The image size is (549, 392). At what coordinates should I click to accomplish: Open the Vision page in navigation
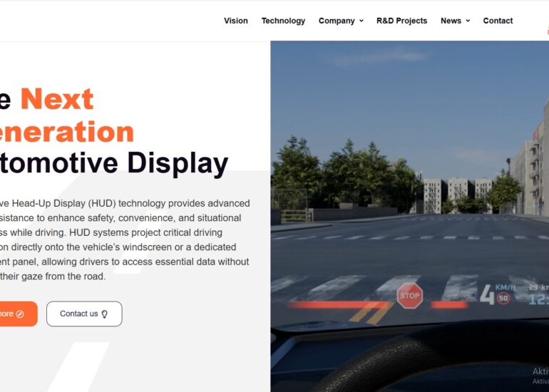click(236, 21)
